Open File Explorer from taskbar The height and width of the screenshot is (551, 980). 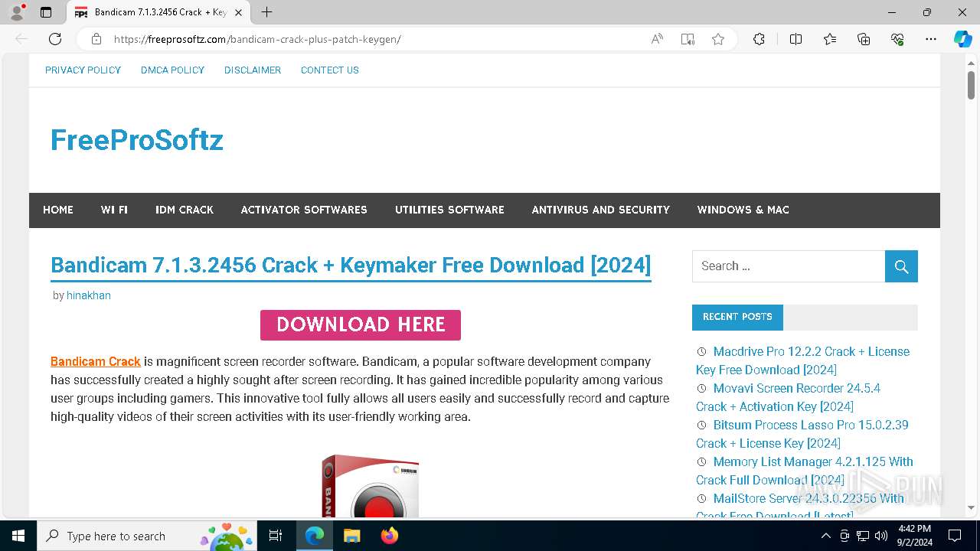tap(351, 536)
